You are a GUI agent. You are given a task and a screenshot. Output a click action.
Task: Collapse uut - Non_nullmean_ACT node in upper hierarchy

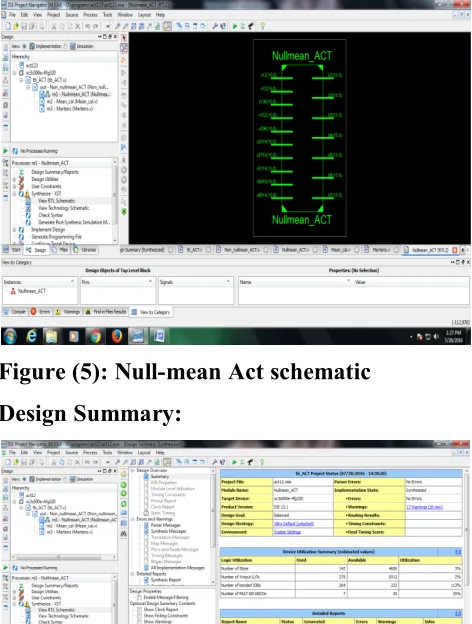(x=28, y=87)
